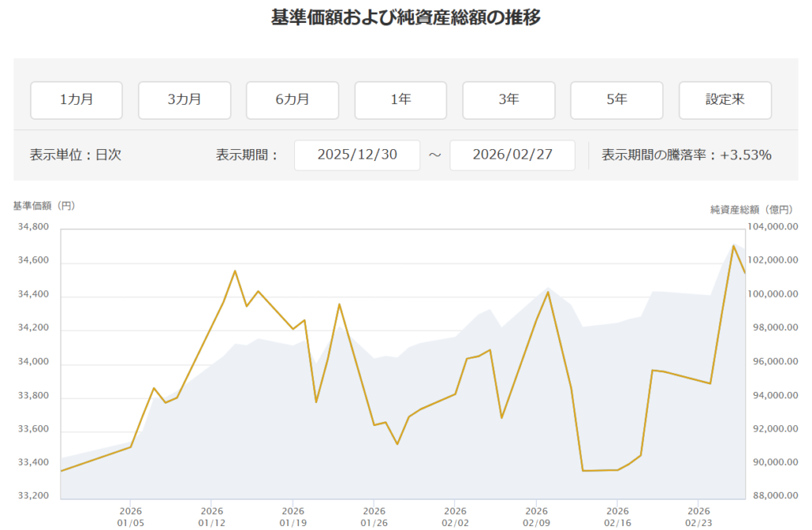
Task: Select the 1カ月 period button
Action: [x=76, y=100]
